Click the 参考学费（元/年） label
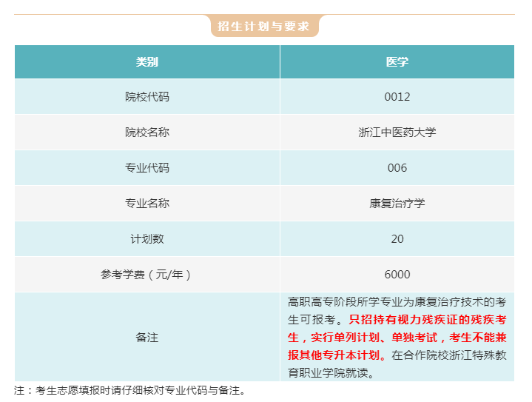The width and height of the screenshot is (532, 402). (147, 275)
